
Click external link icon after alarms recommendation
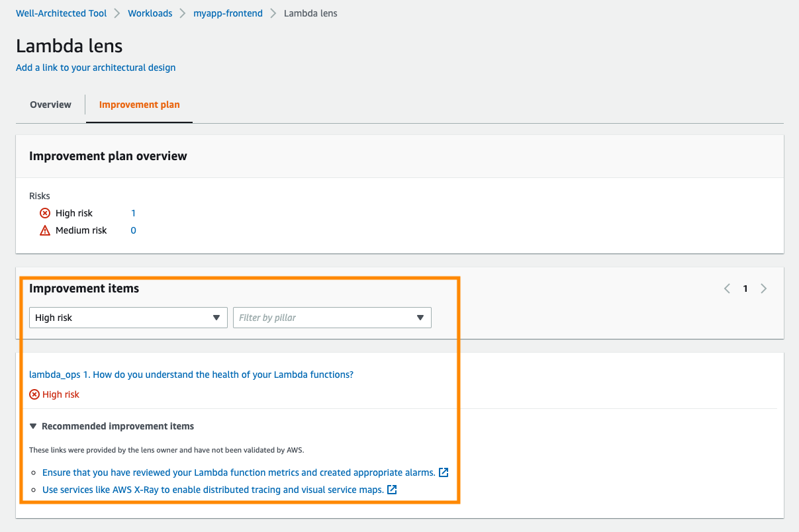click(x=444, y=472)
